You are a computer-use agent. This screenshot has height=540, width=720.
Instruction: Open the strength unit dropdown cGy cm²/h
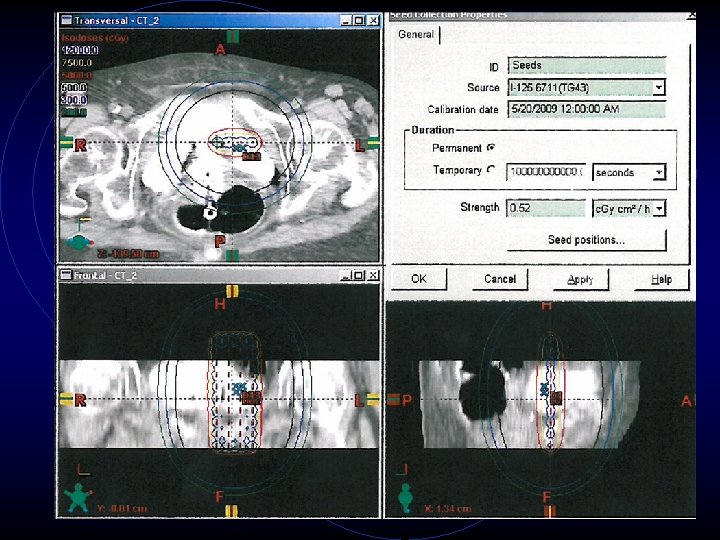659,209
